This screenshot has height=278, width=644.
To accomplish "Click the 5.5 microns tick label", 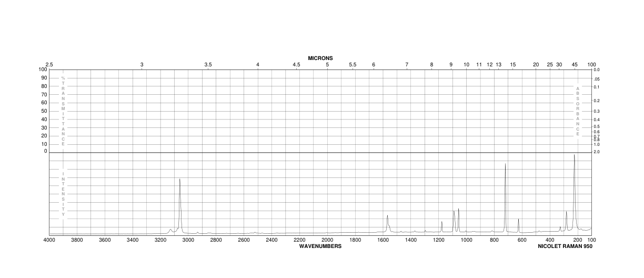I will (353, 64).
